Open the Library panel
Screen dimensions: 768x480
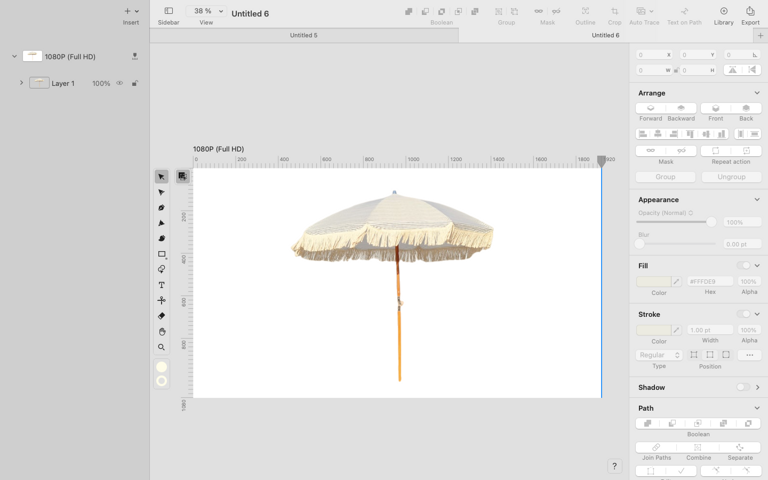tap(723, 11)
